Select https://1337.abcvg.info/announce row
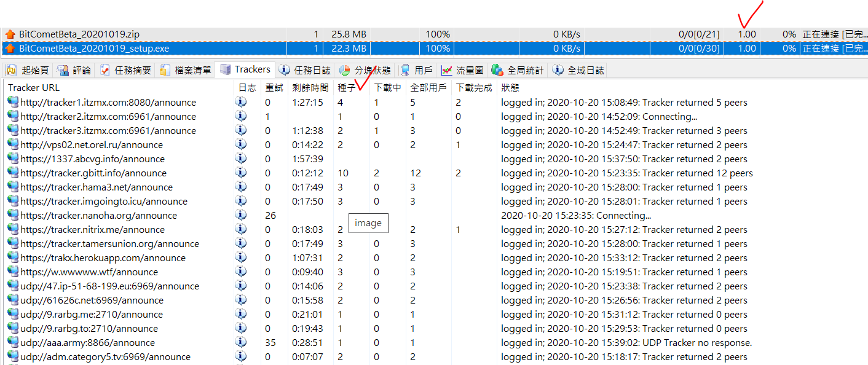The image size is (868, 365). (436, 159)
